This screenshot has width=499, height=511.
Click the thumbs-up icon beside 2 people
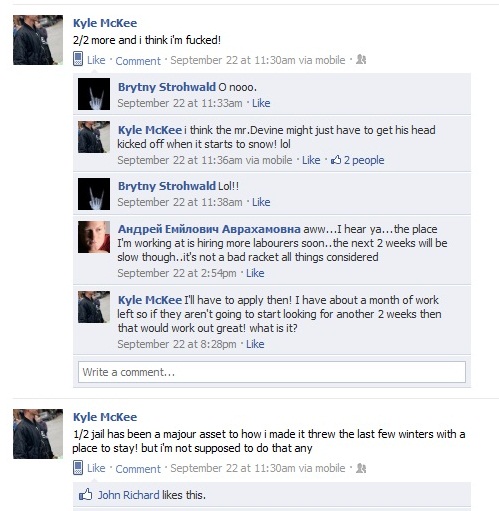point(336,160)
